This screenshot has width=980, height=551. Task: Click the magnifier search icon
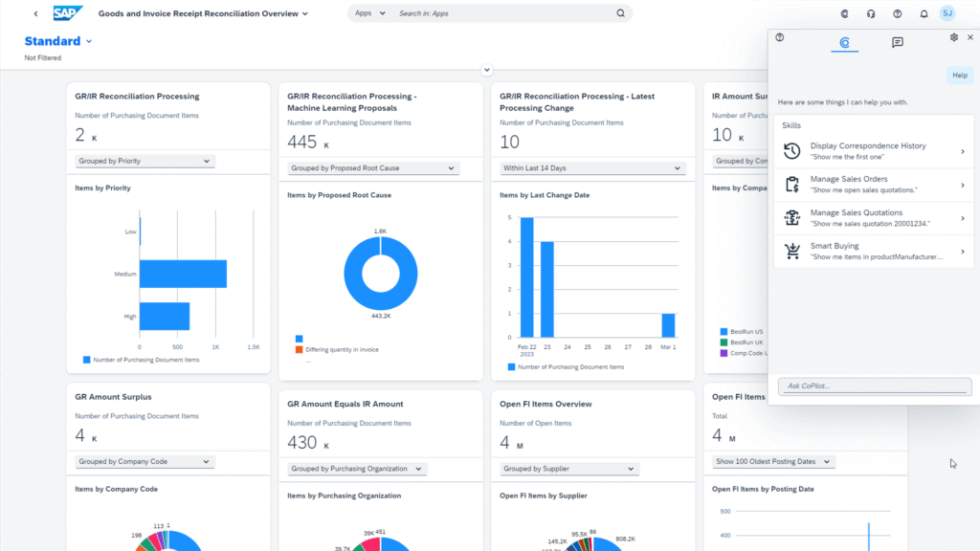click(620, 13)
